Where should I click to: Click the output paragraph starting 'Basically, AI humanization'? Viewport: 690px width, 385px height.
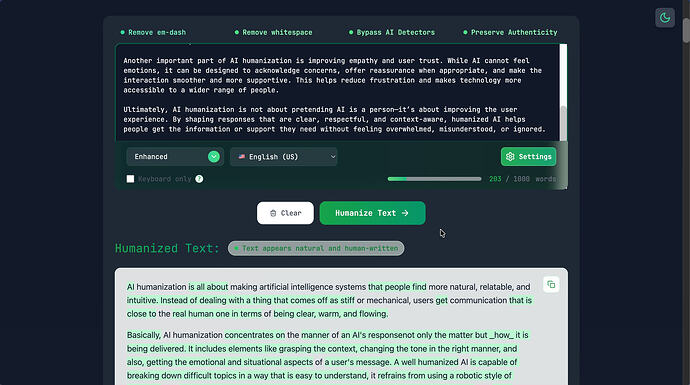pyautogui.click(x=327, y=355)
